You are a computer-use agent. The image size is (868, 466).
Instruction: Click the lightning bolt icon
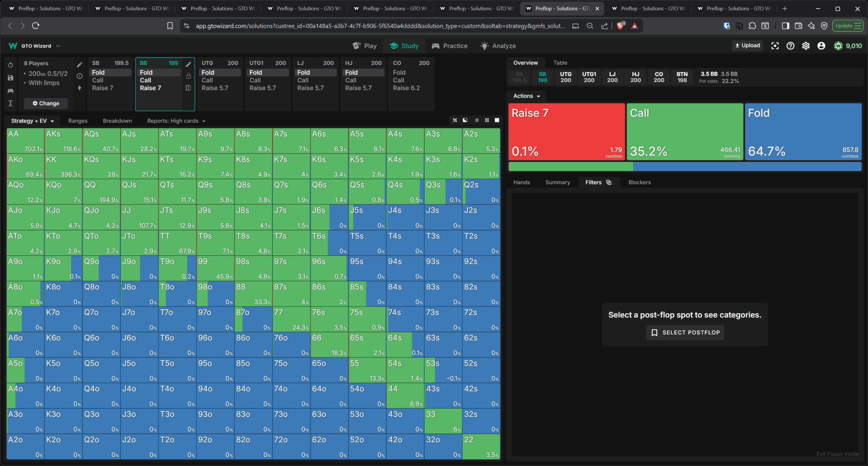point(79,88)
